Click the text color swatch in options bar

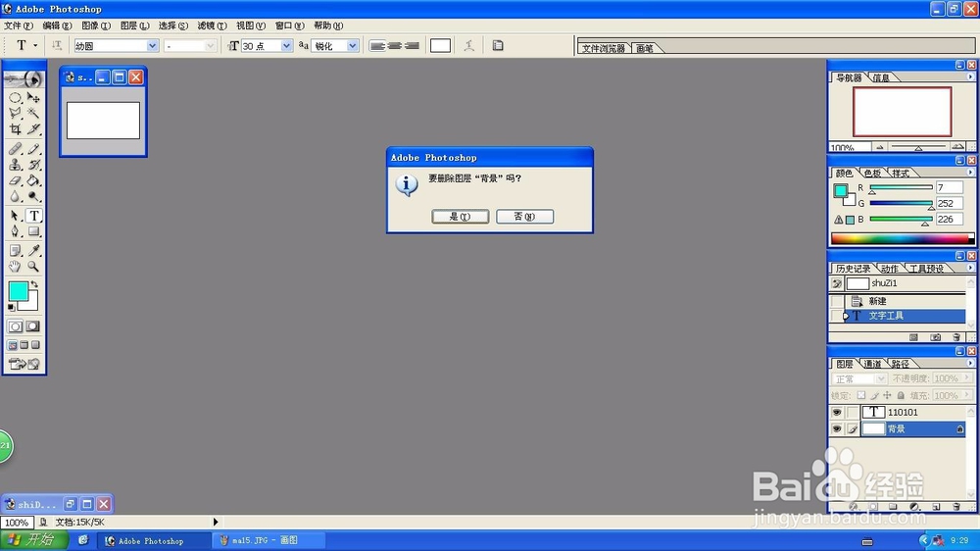pyautogui.click(x=440, y=46)
